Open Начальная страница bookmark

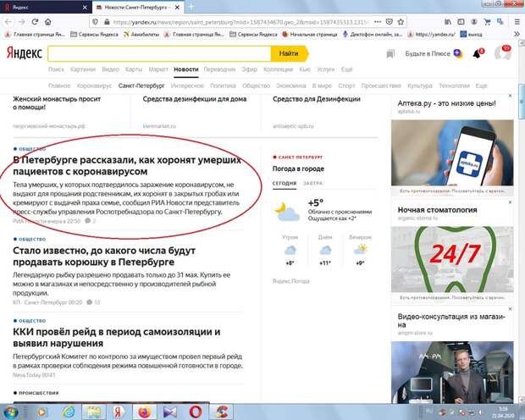pos(310,34)
